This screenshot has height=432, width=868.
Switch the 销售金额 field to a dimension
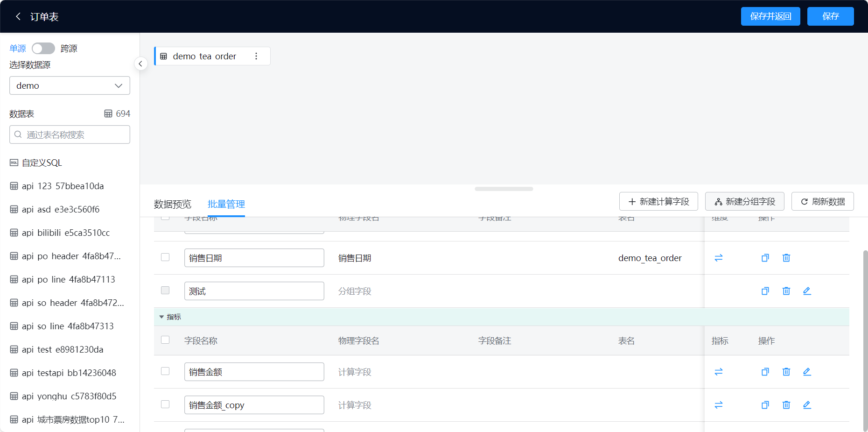pos(719,372)
